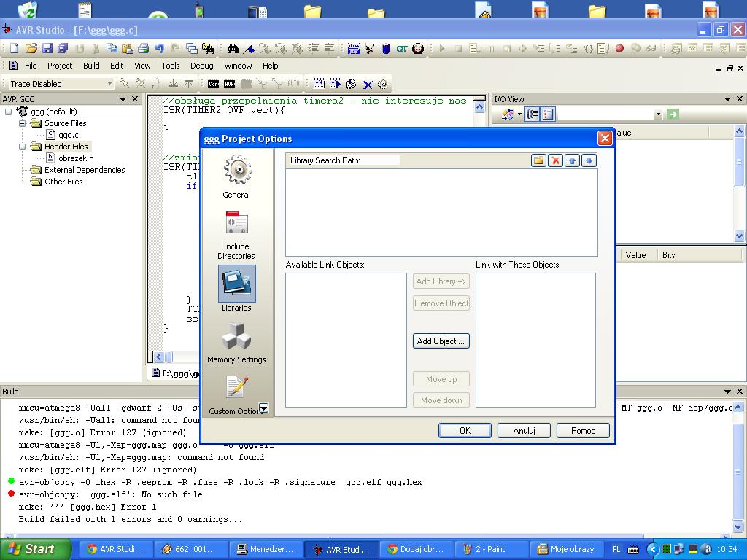Open the I/O View panel dropdown arrow
The height and width of the screenshot is (560, 747).
(x=727, y=99)
